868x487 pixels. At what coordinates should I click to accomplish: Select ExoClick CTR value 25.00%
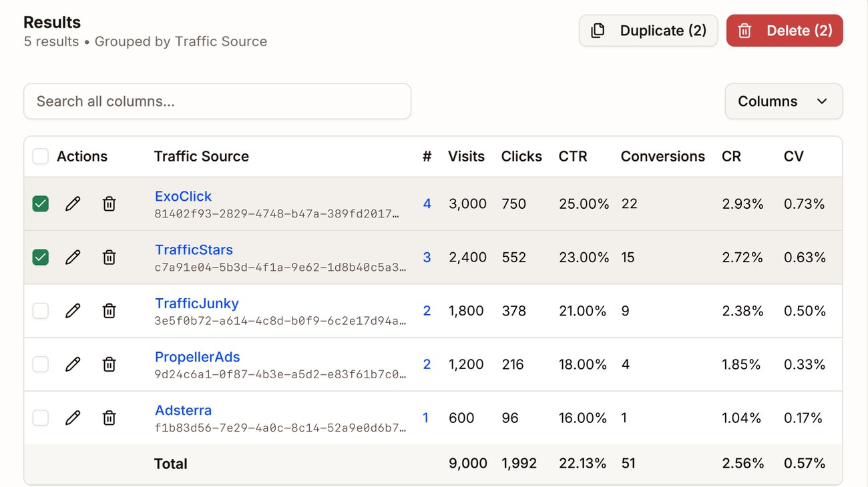click(584, 204)
